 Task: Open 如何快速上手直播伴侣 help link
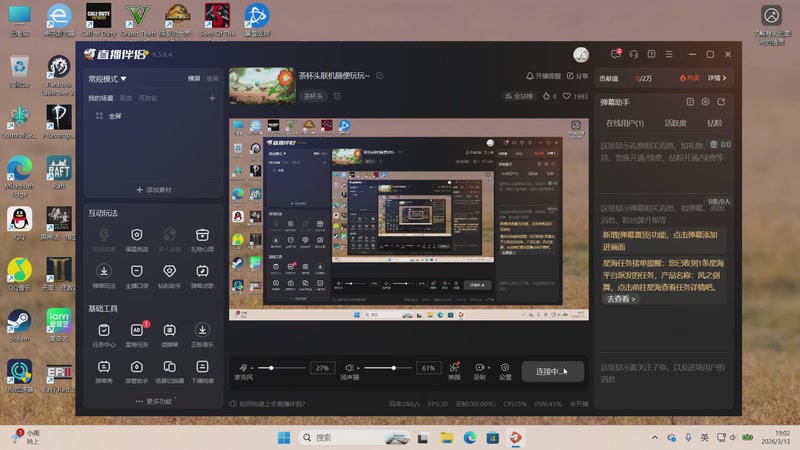click(267, 404)
